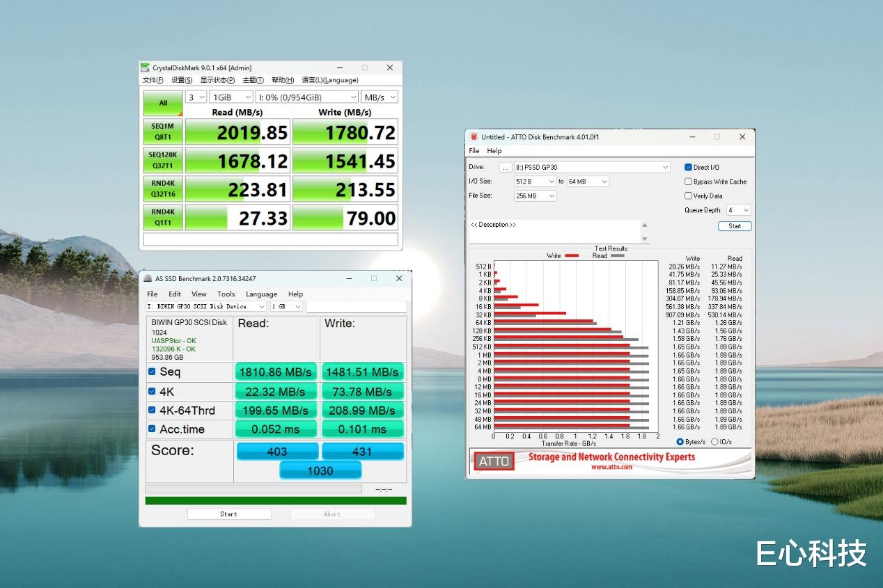Click CrystalDiskMark bottom comment field
This screenshot has width=883, height=588.
pyautogui.click(x=271, y=239)
